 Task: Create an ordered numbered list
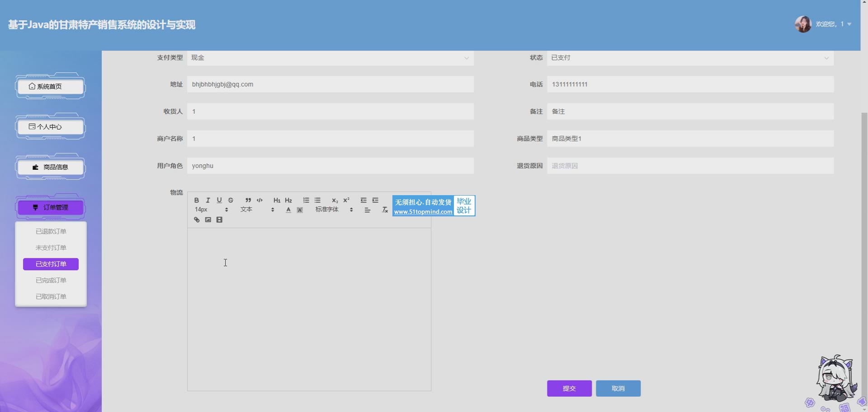click(x=306, y=200)
